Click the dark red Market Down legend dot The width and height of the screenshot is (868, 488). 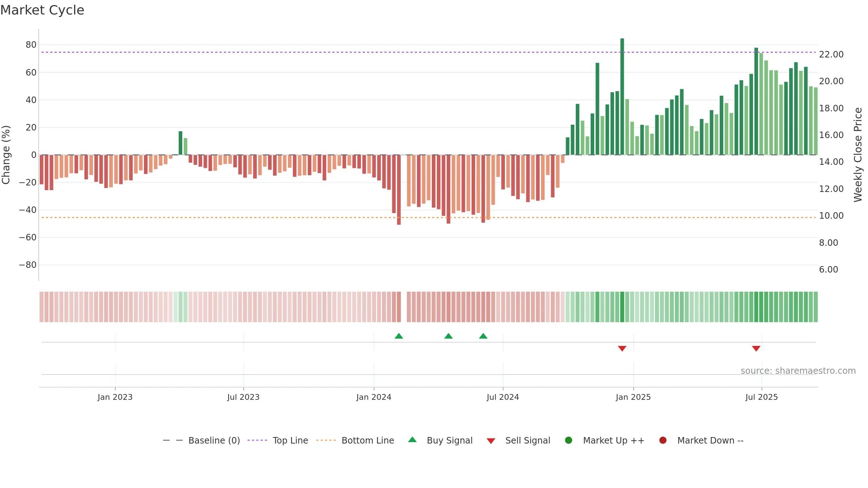tap(663, 440)
